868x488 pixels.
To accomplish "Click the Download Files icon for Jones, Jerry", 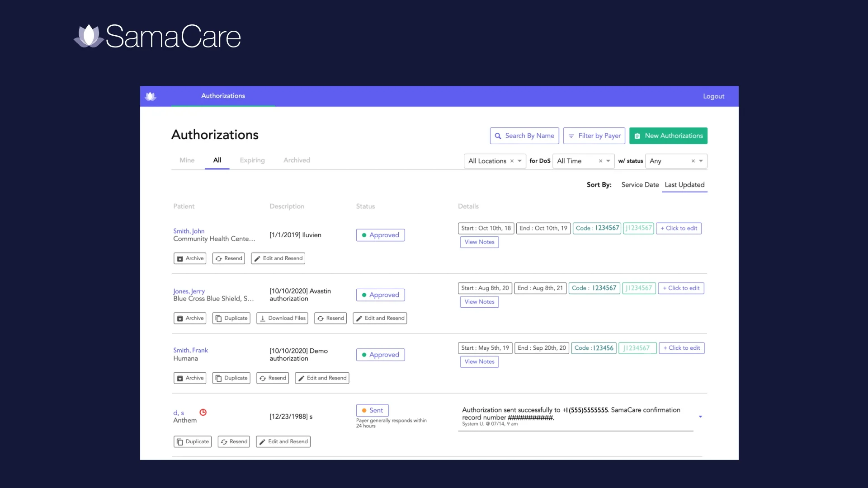I will coord(263,318).
